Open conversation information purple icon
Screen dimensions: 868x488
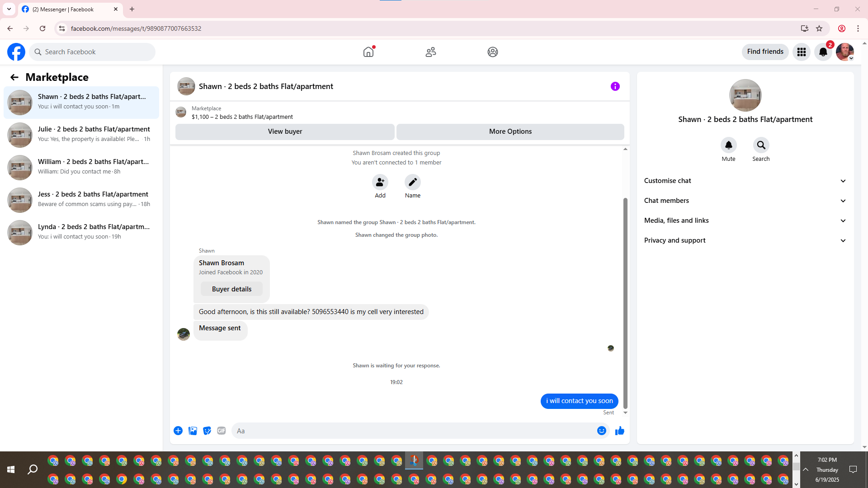tap(615, 86)
